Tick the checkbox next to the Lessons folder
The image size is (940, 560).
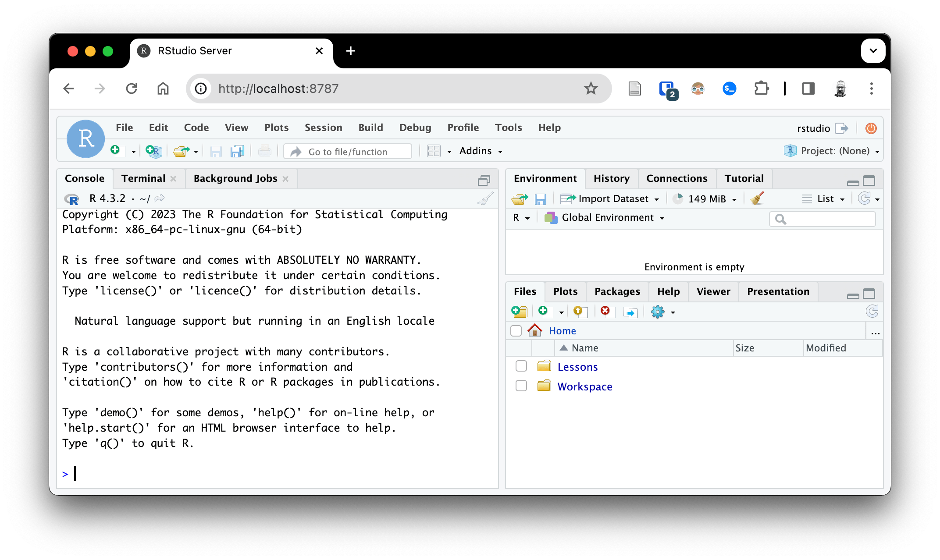521,366
